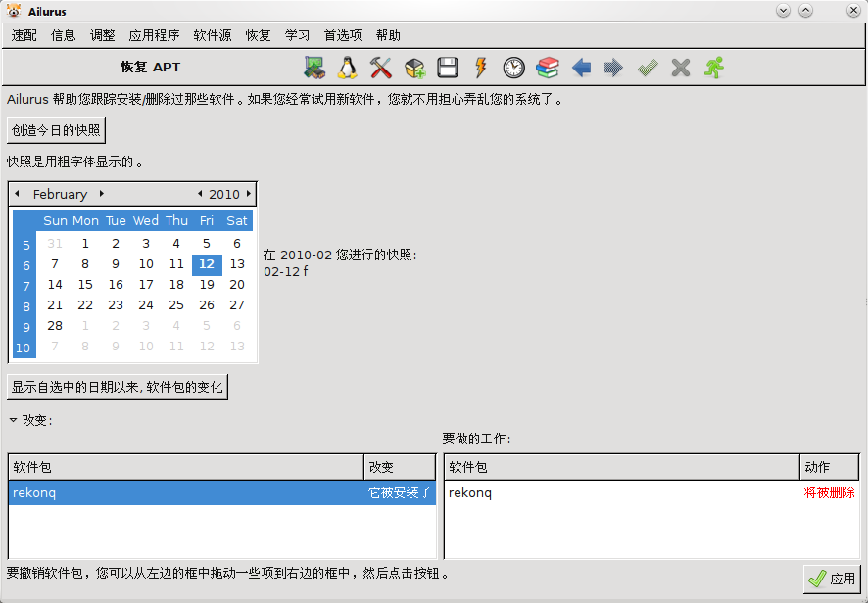Viewport: 868px width, 603px height.
Task: Select February 25 in the calendar
Action: 176,305
